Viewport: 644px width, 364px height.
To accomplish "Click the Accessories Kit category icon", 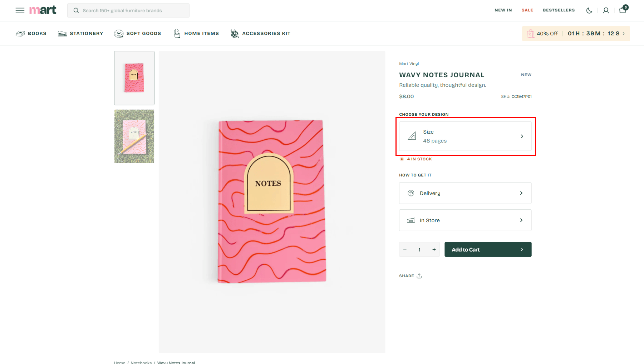I will coord(235,34).
